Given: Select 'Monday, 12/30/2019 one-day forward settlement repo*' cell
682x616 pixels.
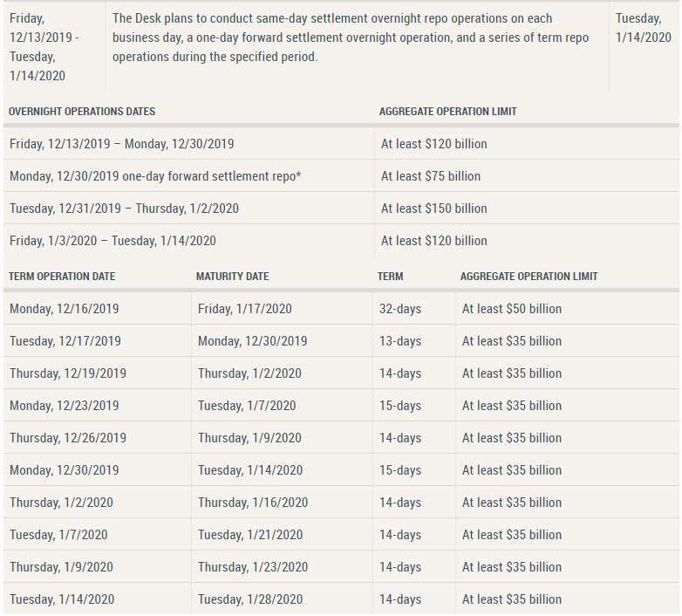Looking at the screenshot, I should [x=155, y=176].
